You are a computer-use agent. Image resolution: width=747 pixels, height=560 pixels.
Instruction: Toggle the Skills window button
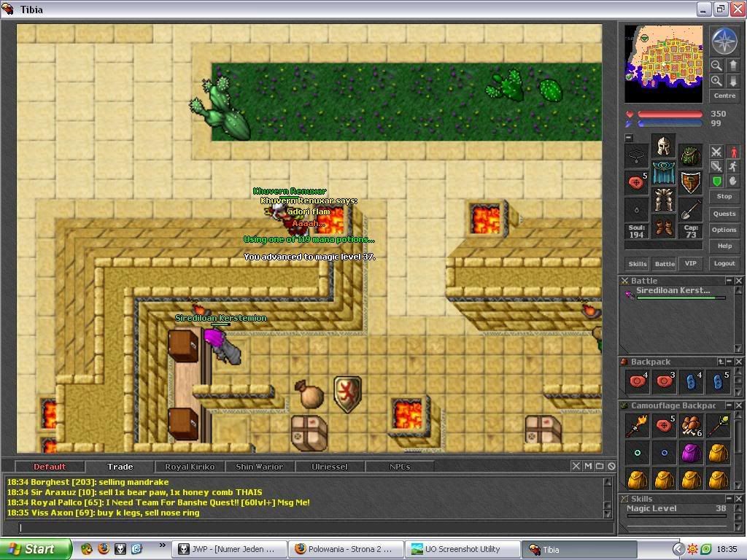point(637,263)
